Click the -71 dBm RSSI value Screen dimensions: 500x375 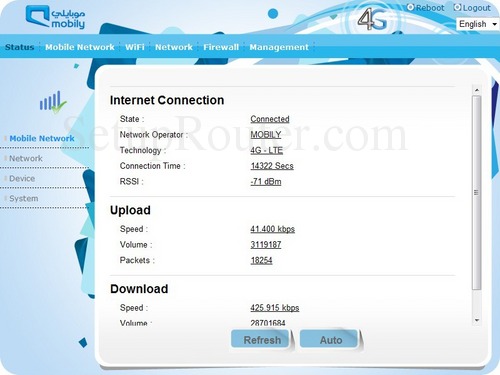[266, 182]
